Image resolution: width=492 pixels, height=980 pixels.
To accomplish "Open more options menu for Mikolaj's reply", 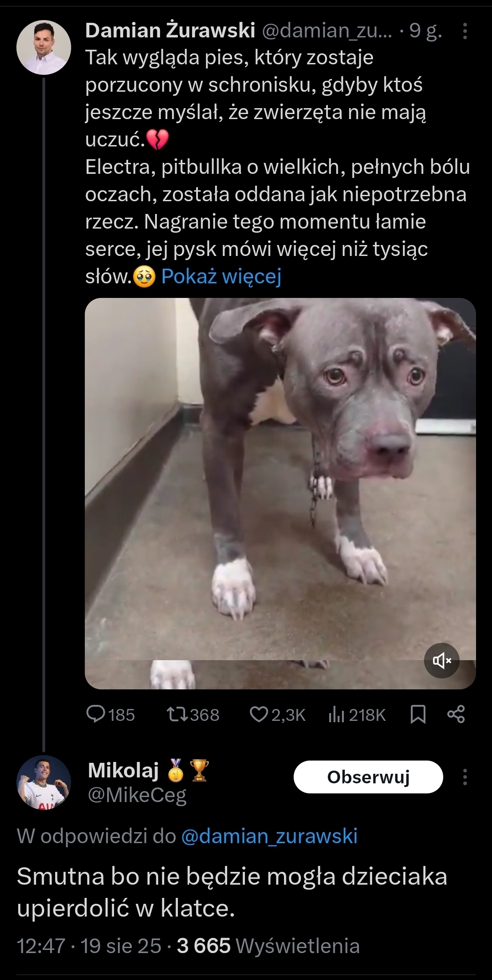I will [x=465, y=777].
